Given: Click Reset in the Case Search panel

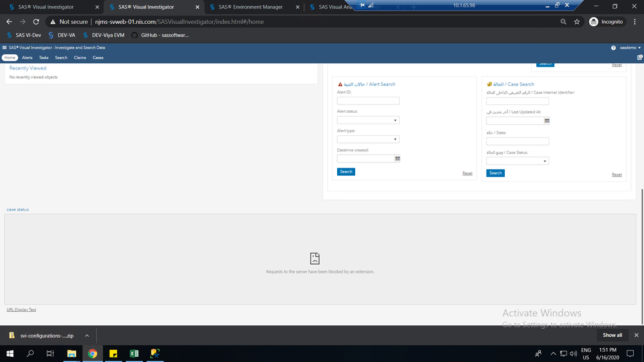Looking at the screenshot, I should (x=617, y=175).
